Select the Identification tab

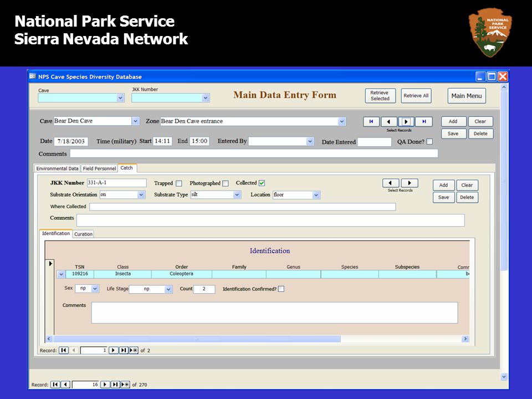click(56, 233)
